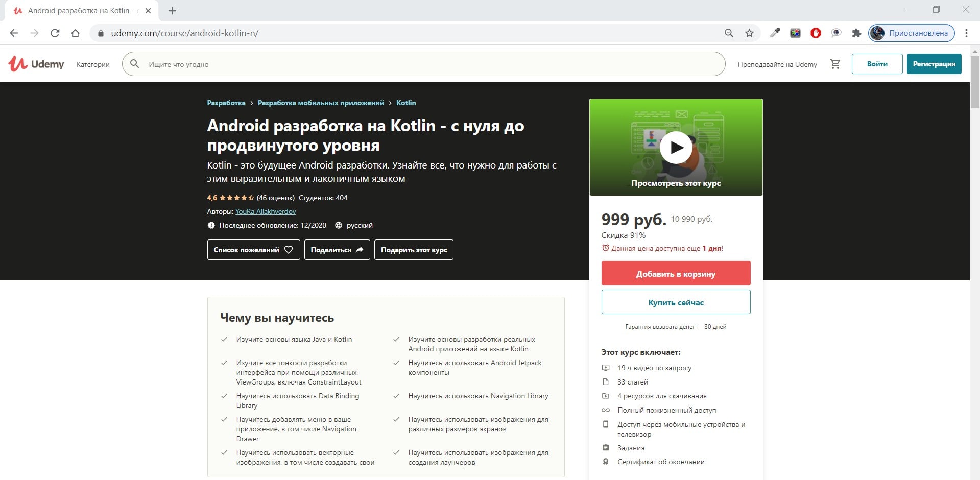980x480 pixels.
Task: Focus the Udemy search field
Action: click(x=423, y=64)
